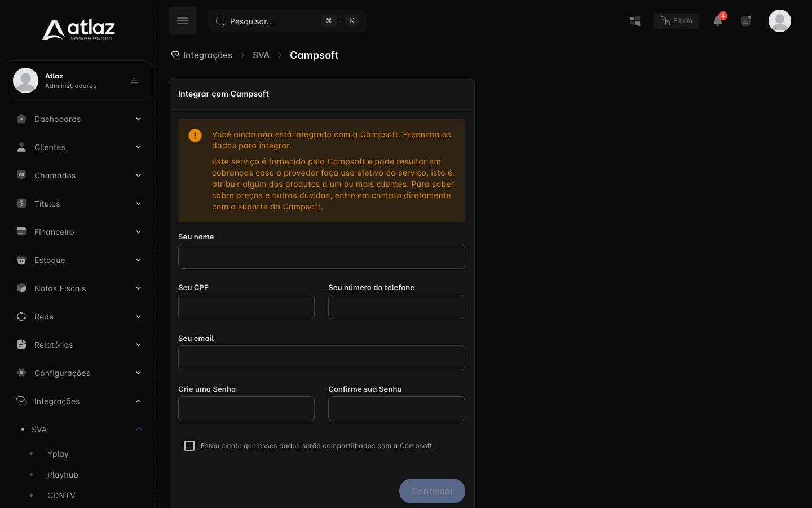Image resolution: width=812 pixels, height=508 pixels.
Task: Open the chat icon next to notifications
Action: pos(746,21)
